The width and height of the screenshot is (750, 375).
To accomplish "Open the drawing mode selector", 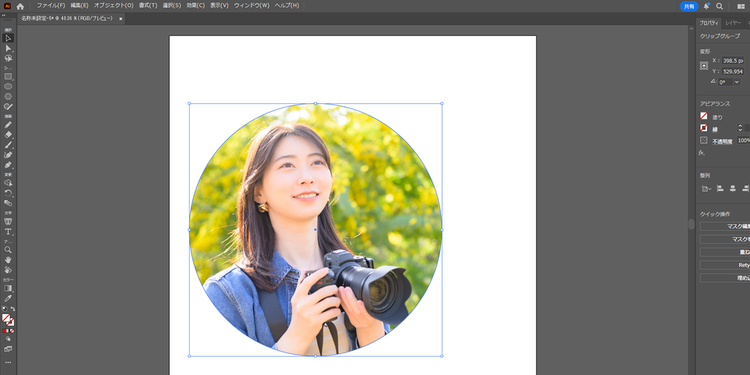I will click(8, 339).
